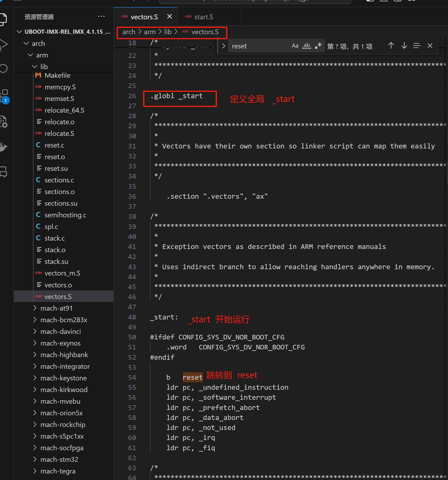Close the vectors.S tab

click(169, 17)
